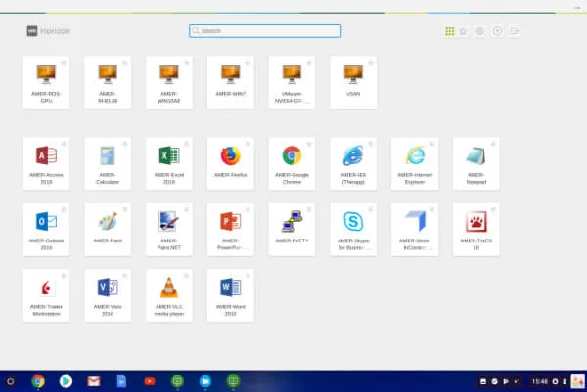Screen dimensions: 587x392
Task: Open the AMER-Visio 2016 application
Action: click(108, 295)
